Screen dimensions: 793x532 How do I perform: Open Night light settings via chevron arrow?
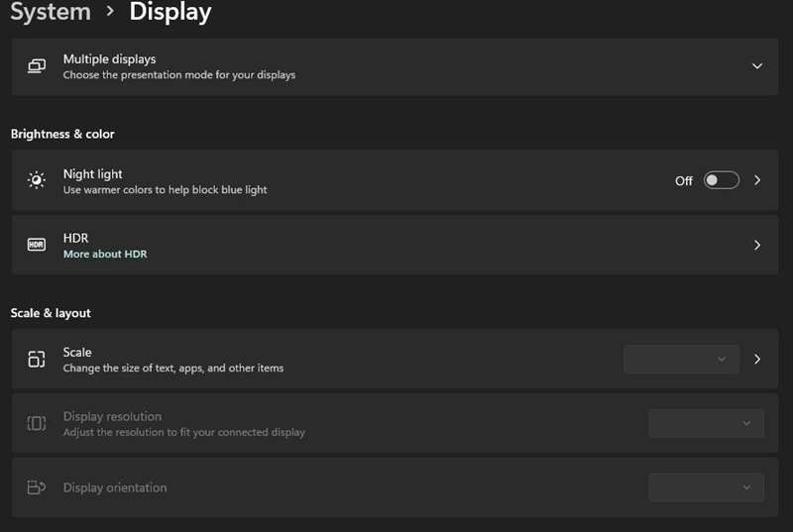(757, 180)
